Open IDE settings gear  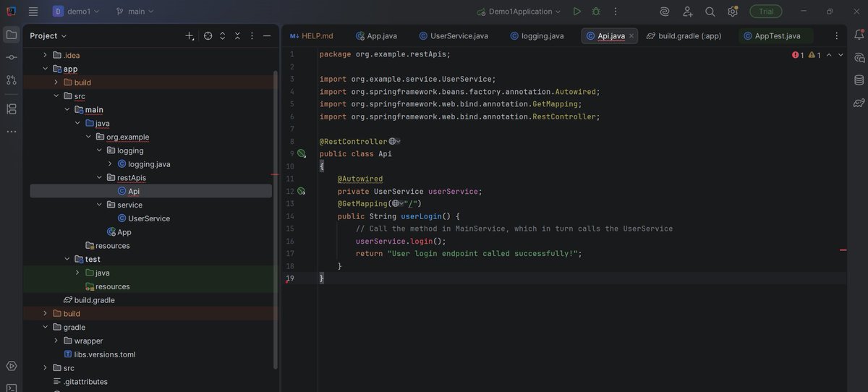[x=733, y=12]
